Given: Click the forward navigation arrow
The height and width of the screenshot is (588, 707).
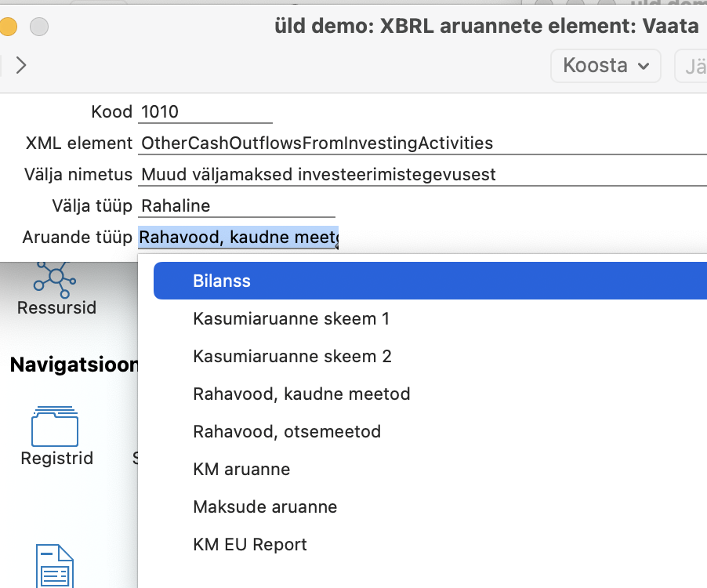Looking at the screenshot, I should coord(21,65).
